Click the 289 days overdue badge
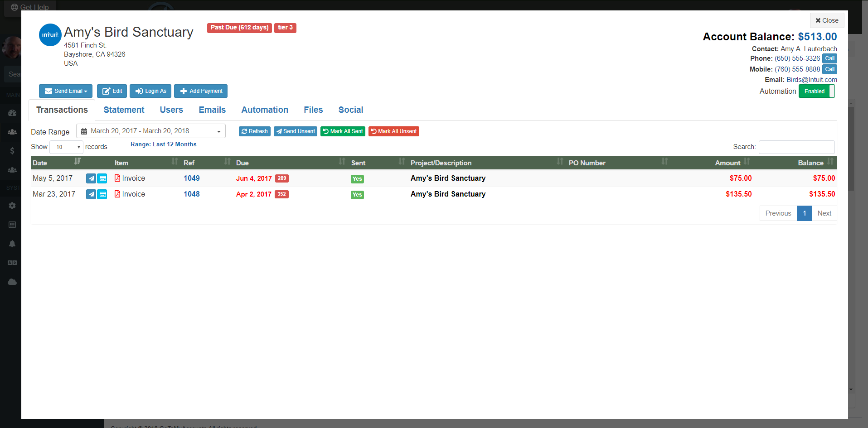 pyautogui.click(x=282, y=178)
